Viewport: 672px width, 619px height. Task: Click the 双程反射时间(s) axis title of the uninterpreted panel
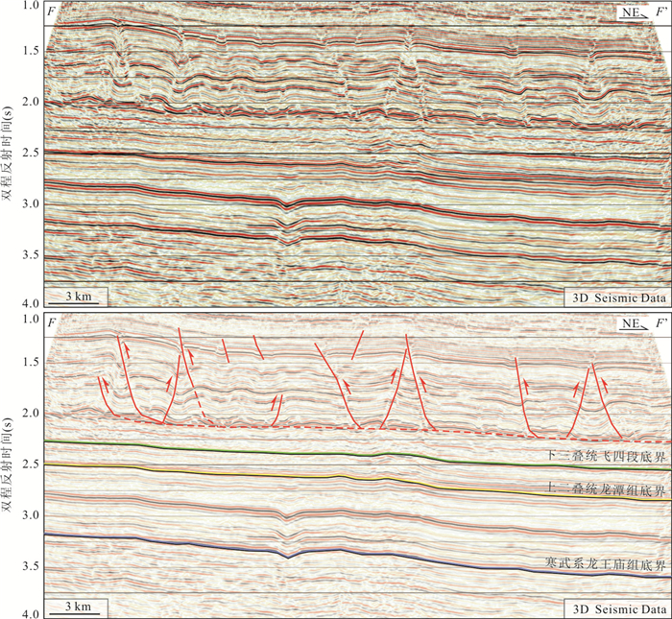coord(8,153)
